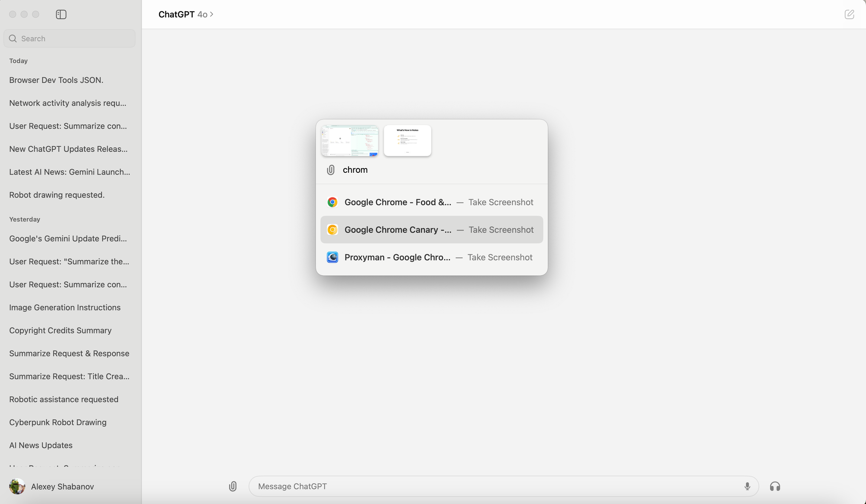Open the Cyberpunk Robot Drawing conversation
Image resolution: width=866 pixels, height=504 pixels.
[58, 422]
